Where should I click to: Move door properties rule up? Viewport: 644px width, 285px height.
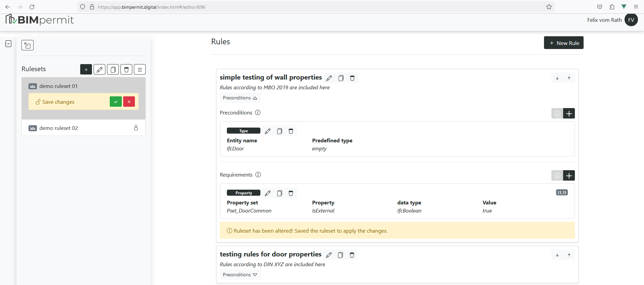point(569,255)
